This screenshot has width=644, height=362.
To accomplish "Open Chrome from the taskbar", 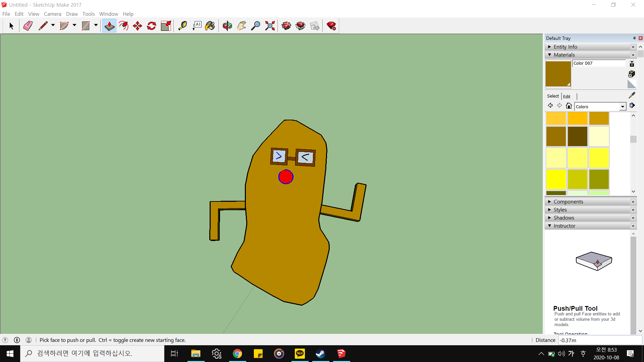I will [237, 354].
